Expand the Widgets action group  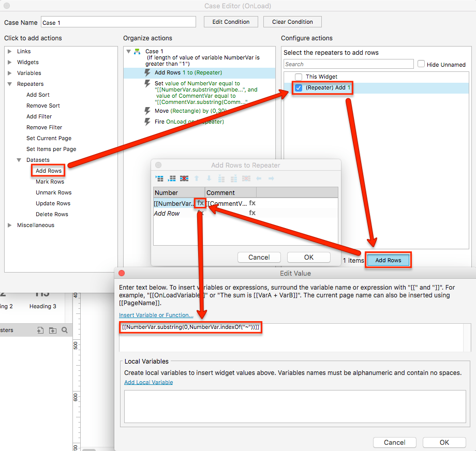point(10,62)
